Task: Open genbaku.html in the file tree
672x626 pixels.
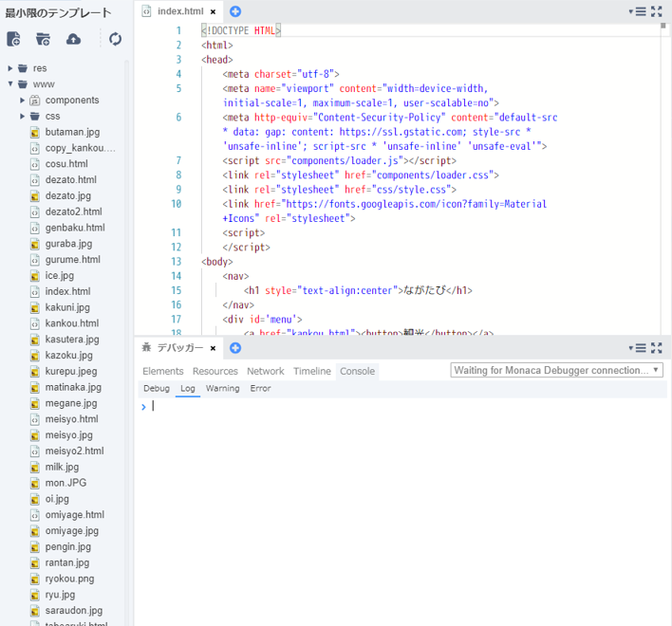Action: click(x=75, y=228)
